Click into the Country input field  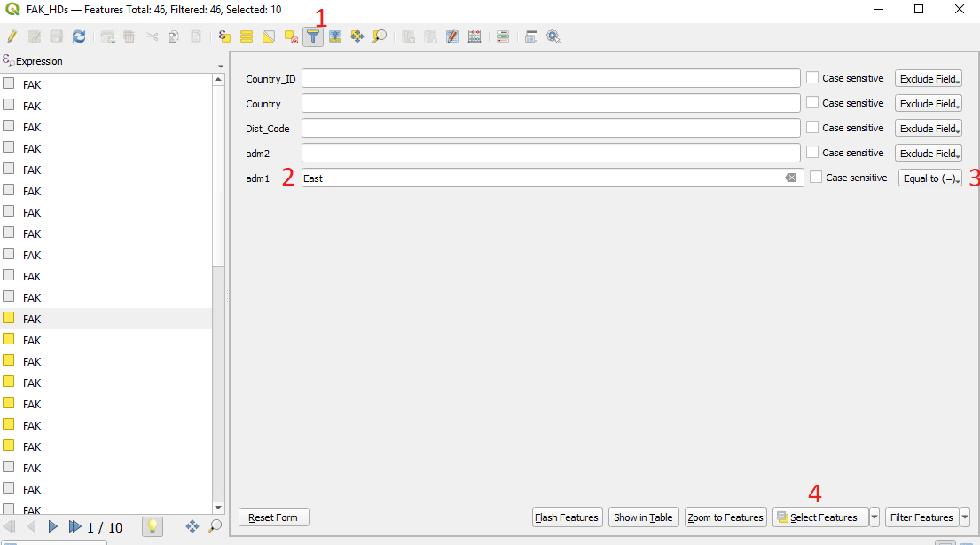pos(551,103)
